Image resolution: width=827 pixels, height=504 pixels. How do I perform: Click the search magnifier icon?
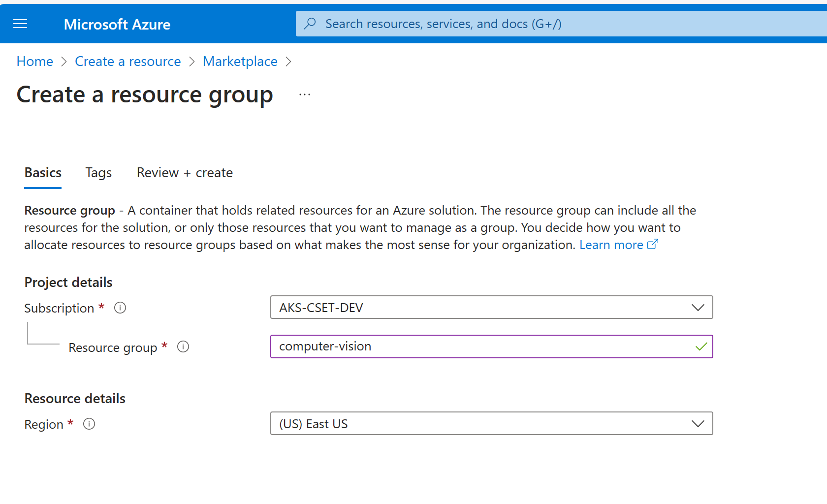tap(310, 24)
